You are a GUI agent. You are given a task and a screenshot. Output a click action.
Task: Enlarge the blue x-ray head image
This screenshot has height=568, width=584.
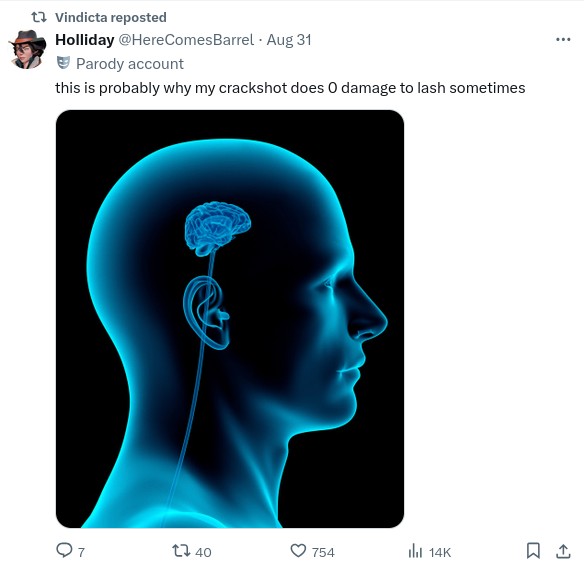230,318
